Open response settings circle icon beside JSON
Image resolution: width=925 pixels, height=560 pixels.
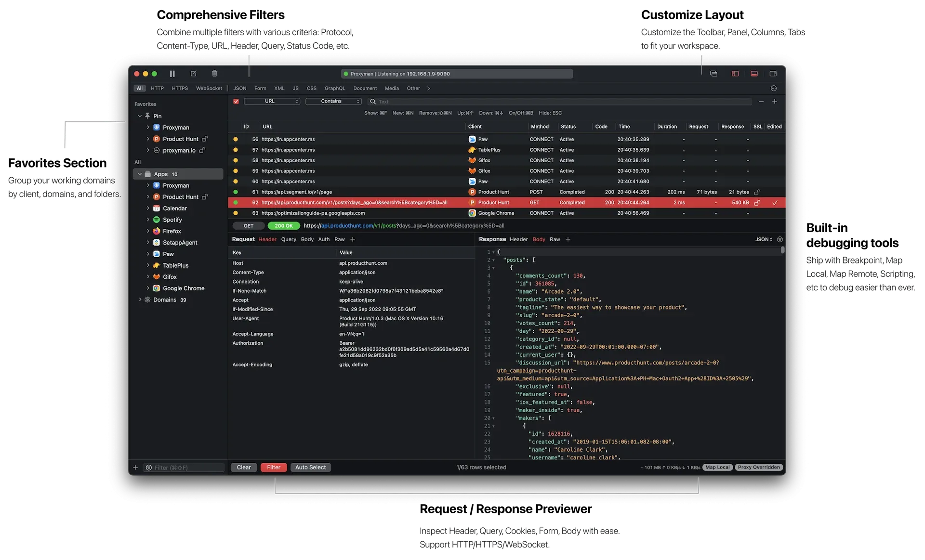[780, 239]
